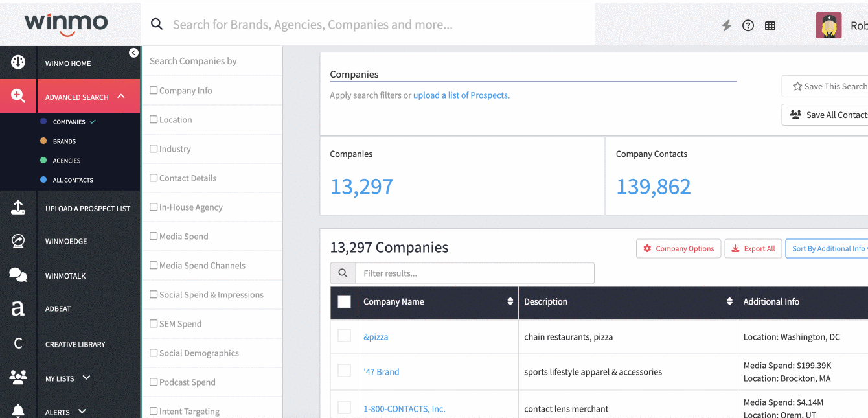
Task: Click the upload a list of Prospects link
Action: click(x=461, y=95)
